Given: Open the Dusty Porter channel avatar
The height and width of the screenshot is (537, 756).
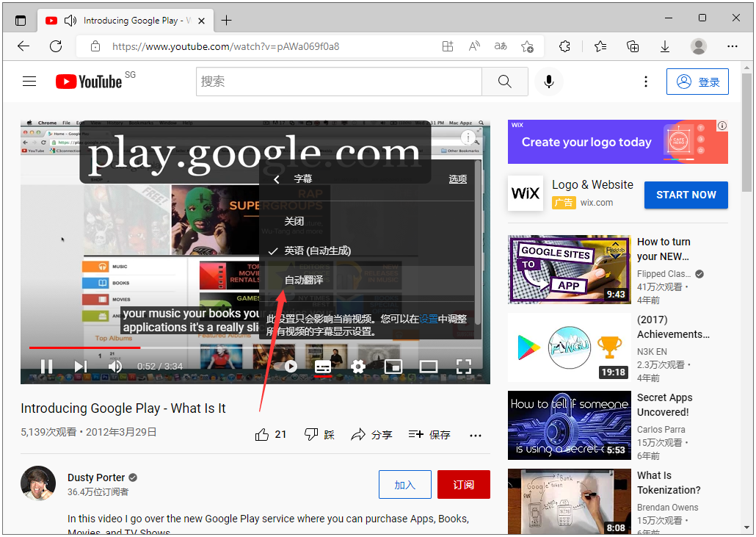Looking at the screenshot, I should (38, 483).
